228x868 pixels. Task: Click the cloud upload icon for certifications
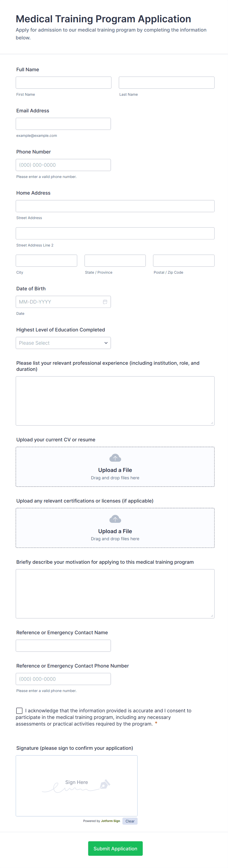(x=115, y=519)
